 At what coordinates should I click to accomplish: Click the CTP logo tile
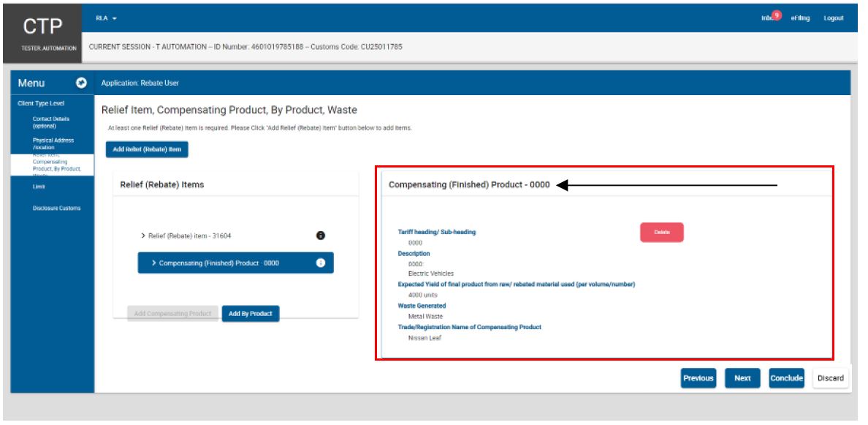point(42,33)
